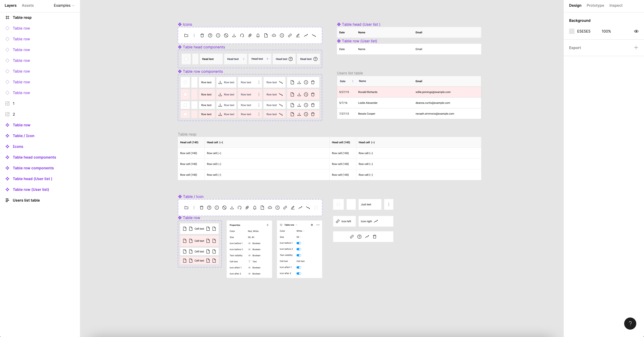Viewport: 644px width, 337px height.
Task: Click the trash icon next to the trend arrow
Action: pyautogui.click(x=375, y=237)
